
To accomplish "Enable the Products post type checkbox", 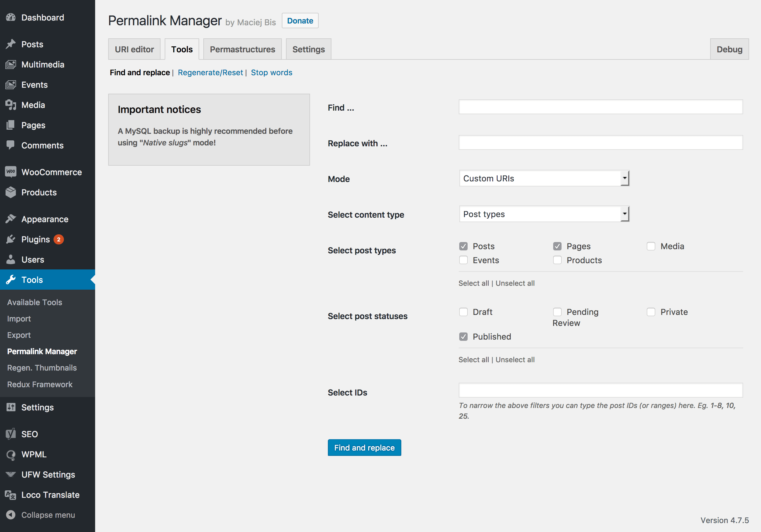I will 557,260.
